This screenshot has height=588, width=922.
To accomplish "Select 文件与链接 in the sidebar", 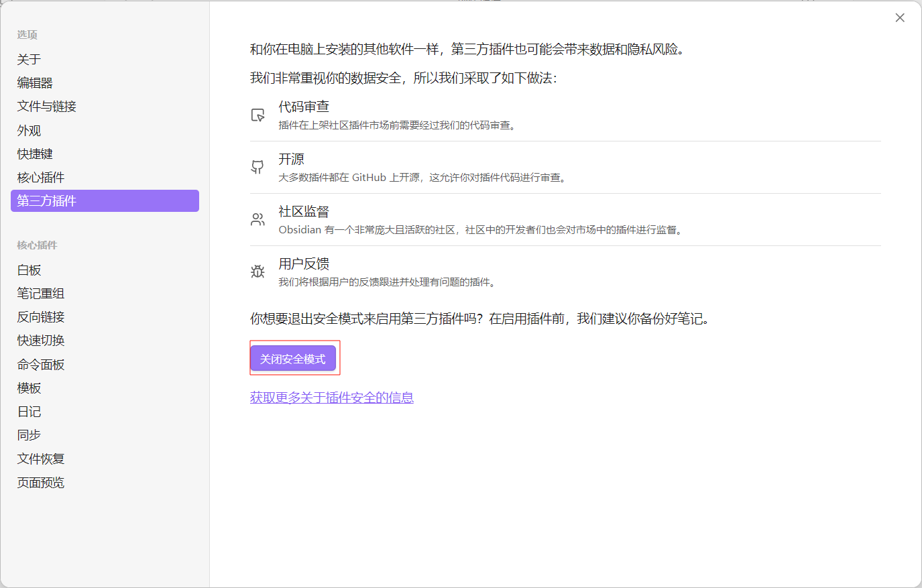I will click(47, 107).
